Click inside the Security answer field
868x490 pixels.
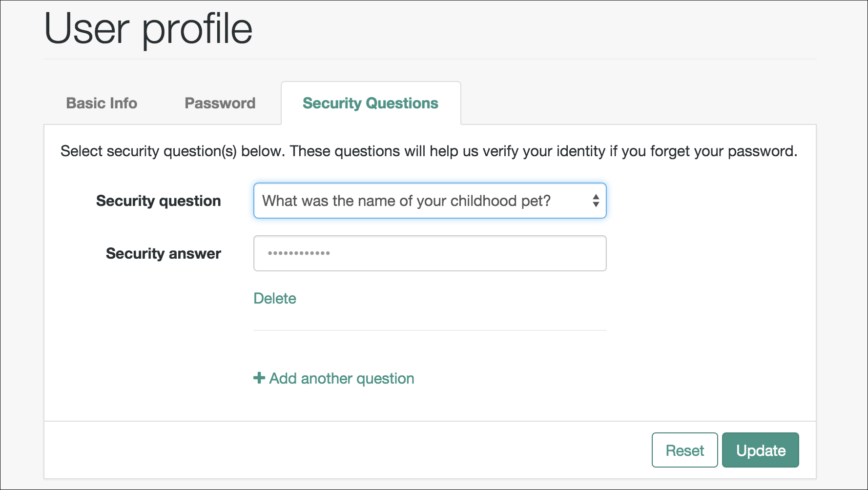pos(430,253)
